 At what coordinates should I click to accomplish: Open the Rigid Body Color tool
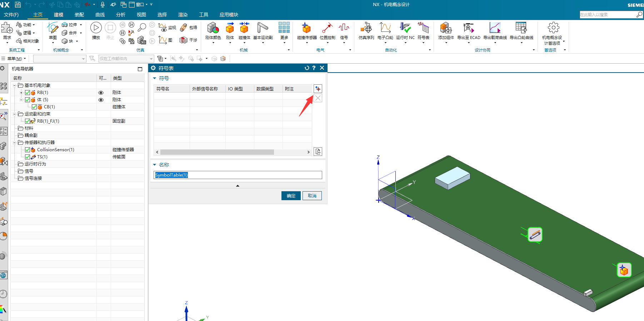tap(213, 31)
